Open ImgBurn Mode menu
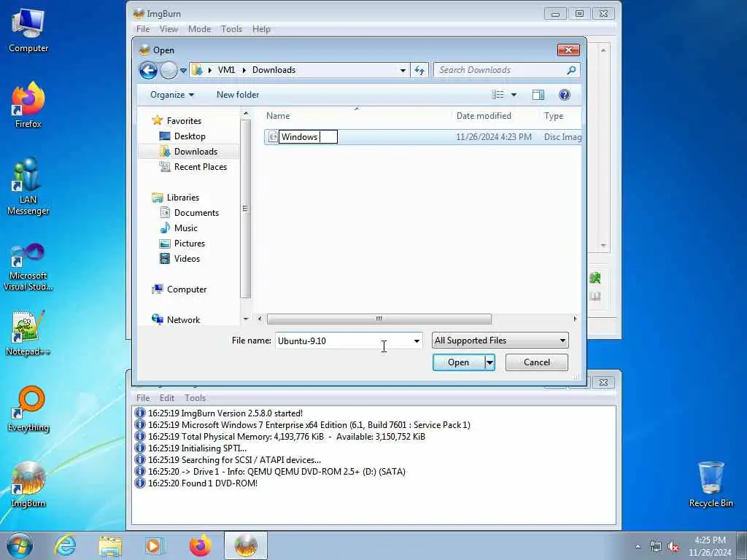This screenshot has width=747, height=560. tap(200, 29)
